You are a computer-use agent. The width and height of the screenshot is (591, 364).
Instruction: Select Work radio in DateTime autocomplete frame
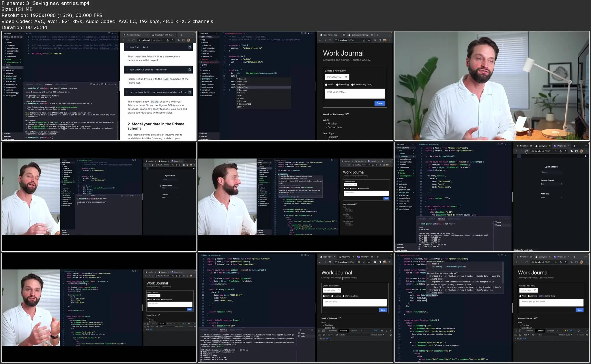pos(326,85)
